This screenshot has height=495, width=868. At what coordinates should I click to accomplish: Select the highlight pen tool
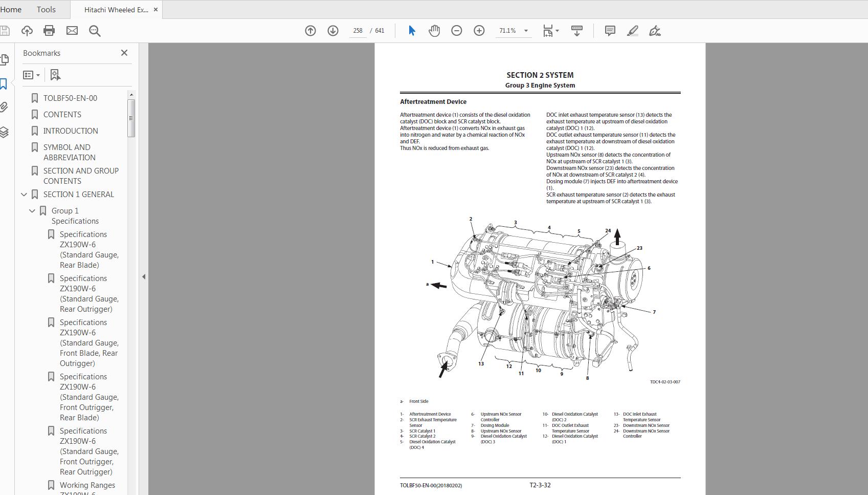(633, 31)
